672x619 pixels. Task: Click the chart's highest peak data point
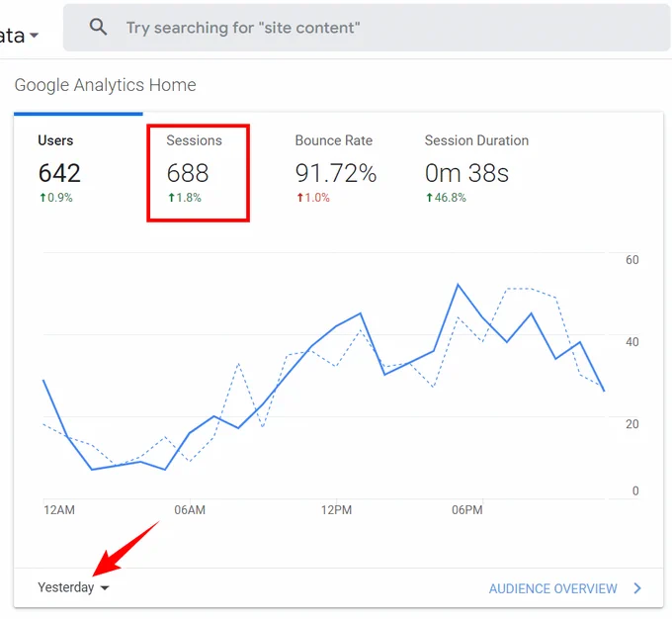pyautogui.click(x=458, y=285)
